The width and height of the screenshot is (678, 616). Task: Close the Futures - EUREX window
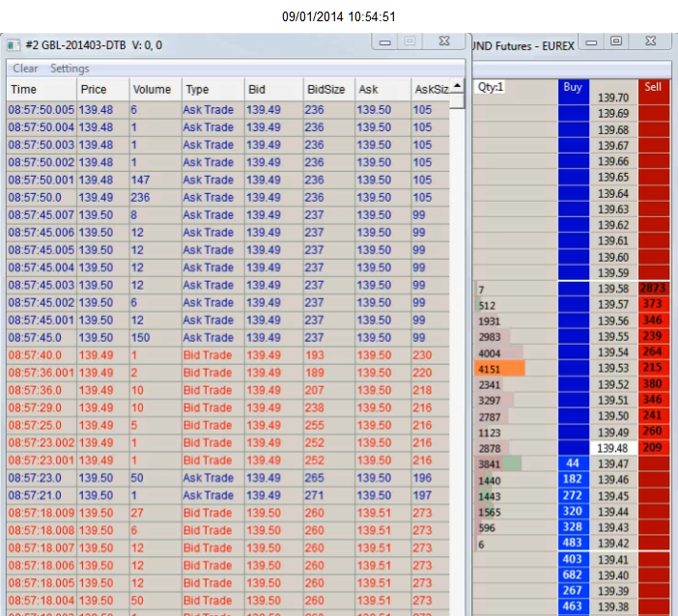coord(650,42)
